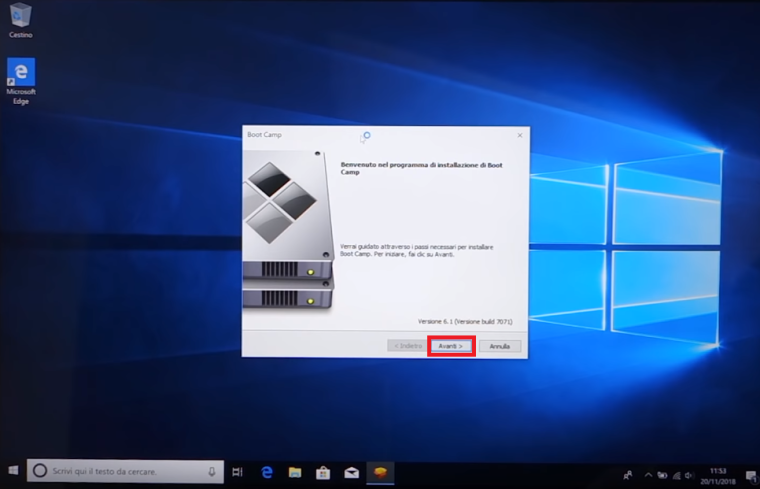Open the Cestino recycle bin icon
The height and width of the screenshot is (489, 760).
(x=20, y=18)
